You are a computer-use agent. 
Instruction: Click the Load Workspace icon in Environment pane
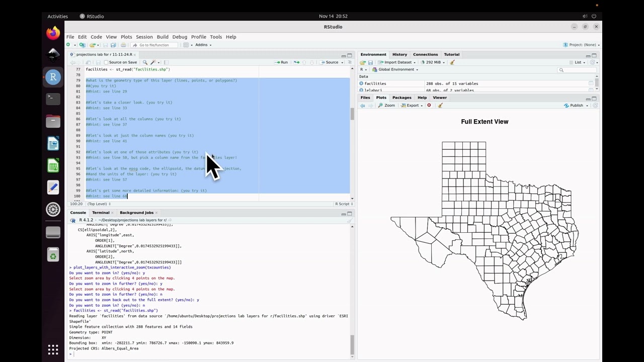(x=362, y=62)
